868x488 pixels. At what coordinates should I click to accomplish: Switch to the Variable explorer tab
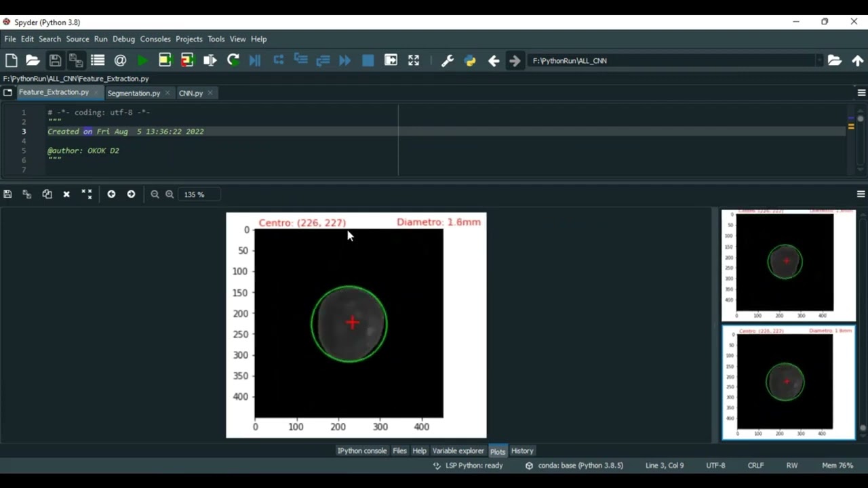[x=458, y=451]
